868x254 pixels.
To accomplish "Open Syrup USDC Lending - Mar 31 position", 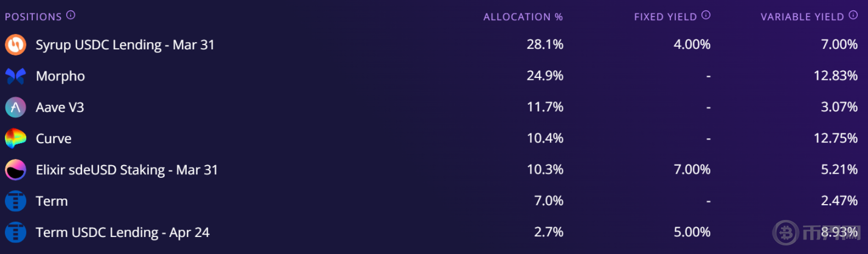I will click(125, 45).
